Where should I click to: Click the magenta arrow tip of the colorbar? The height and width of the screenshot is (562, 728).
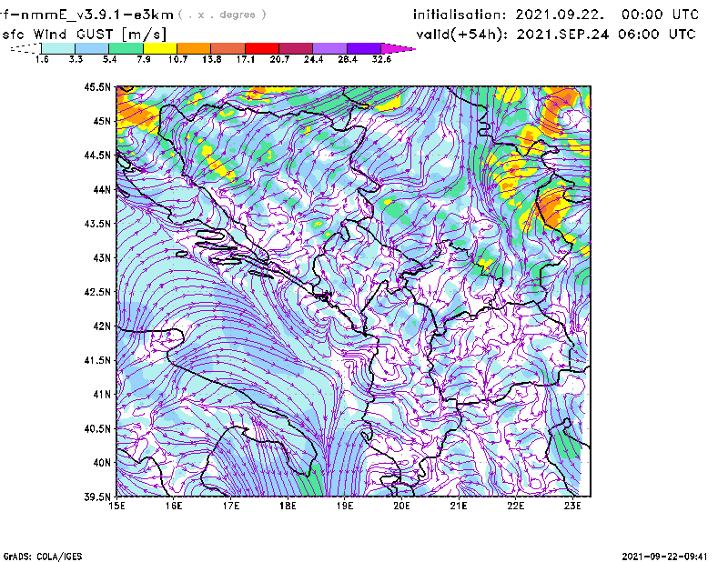coord(398,48)
